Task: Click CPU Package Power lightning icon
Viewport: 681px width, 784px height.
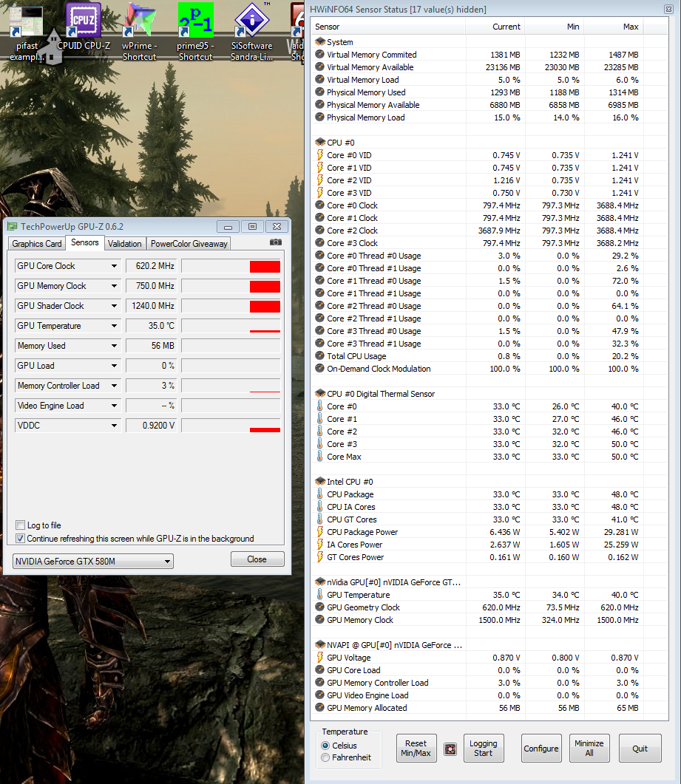Action: 319,532
